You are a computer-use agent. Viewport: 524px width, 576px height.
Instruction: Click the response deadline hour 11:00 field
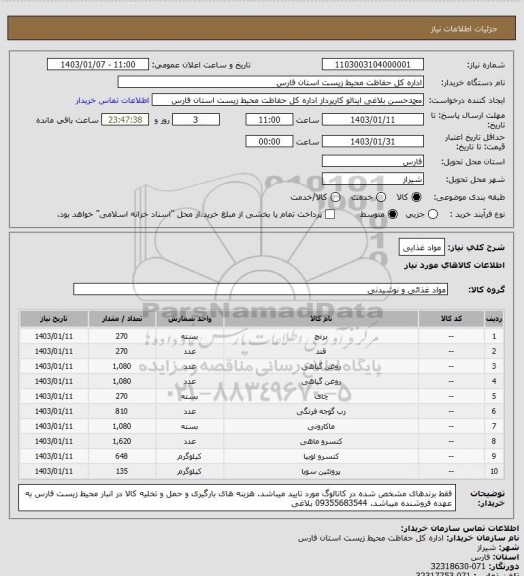coord(269,120)
